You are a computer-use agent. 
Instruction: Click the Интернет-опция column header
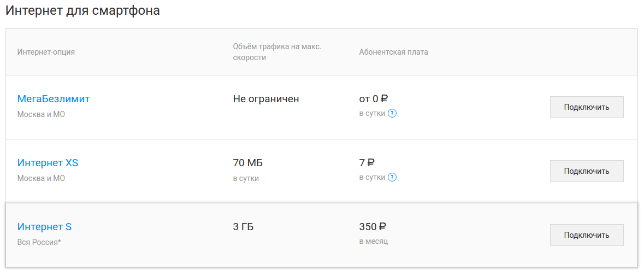point(46,52)
